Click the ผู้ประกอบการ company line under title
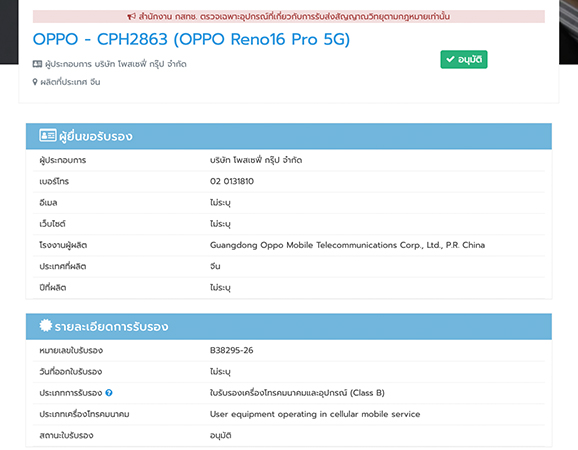Screen dimensions: 578x450 (x=116, y=64)
